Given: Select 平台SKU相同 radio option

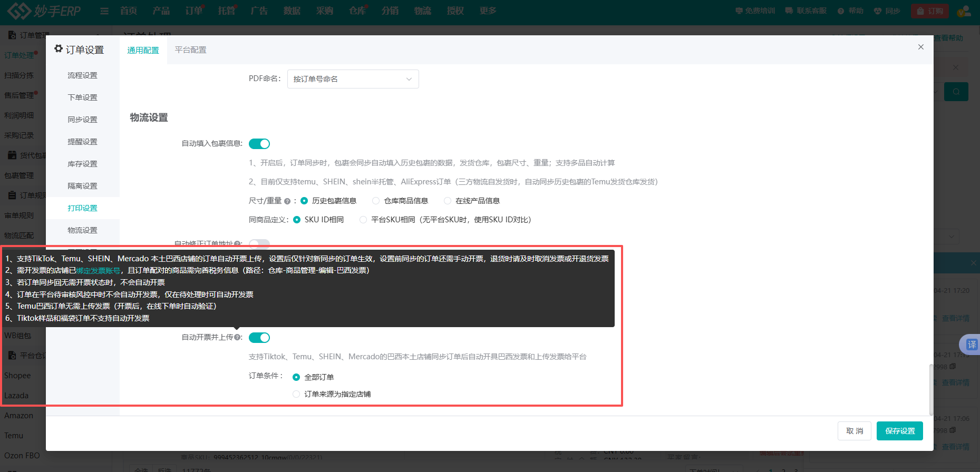Looking at the screenshot, I should [363, 220].
